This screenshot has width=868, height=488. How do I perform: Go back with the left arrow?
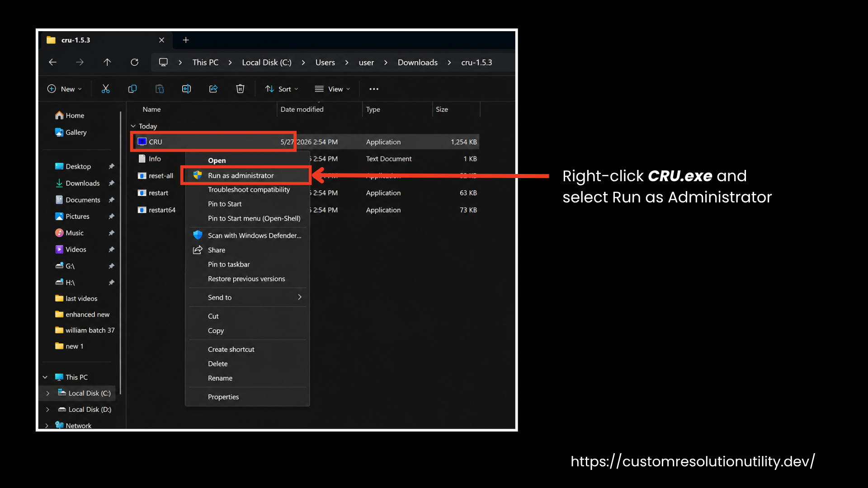coord(53,62)
